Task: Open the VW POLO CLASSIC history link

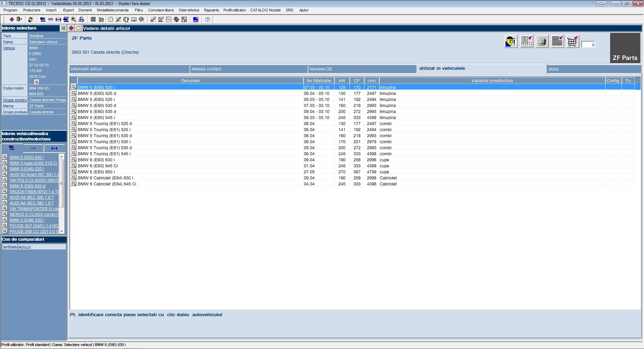Action: 34,180
